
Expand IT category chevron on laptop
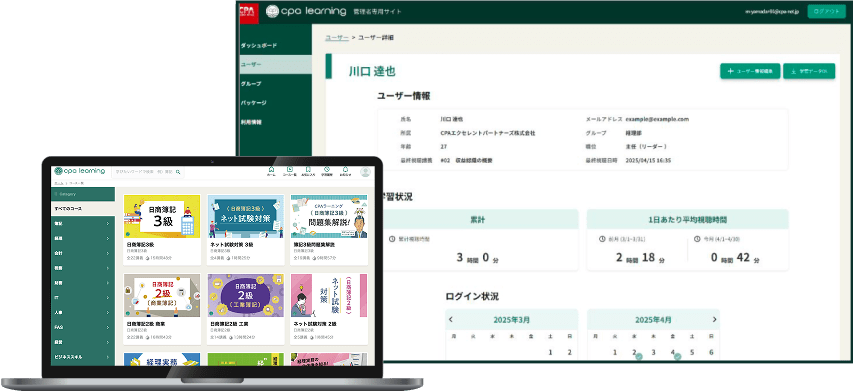pos(108,298)
